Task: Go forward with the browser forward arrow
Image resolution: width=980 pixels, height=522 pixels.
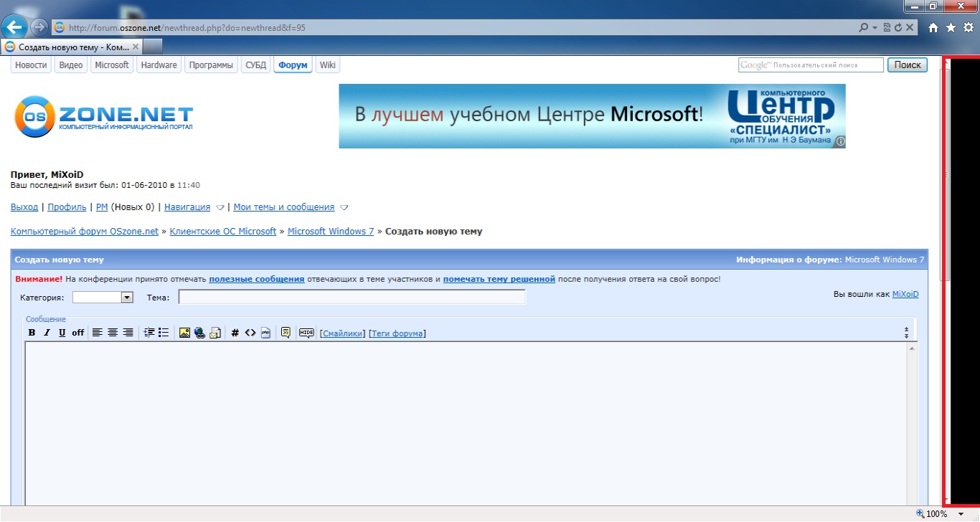Action: pyautogui.click(x=39, y=27)
